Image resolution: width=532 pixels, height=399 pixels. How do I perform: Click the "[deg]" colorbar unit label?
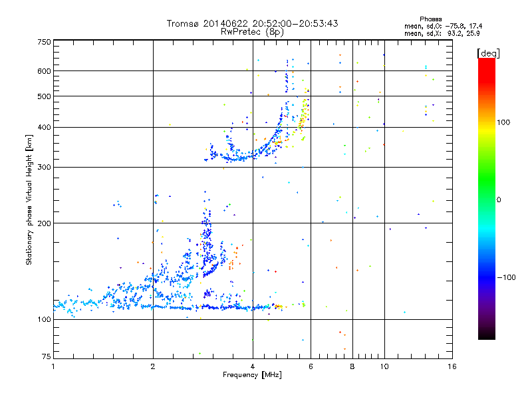488,53
